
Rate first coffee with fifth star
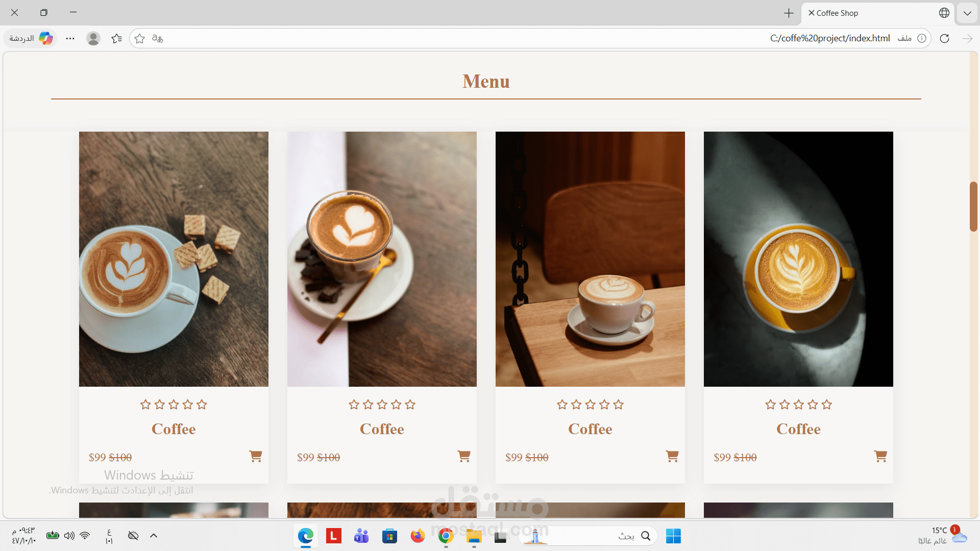coord(202,405)
